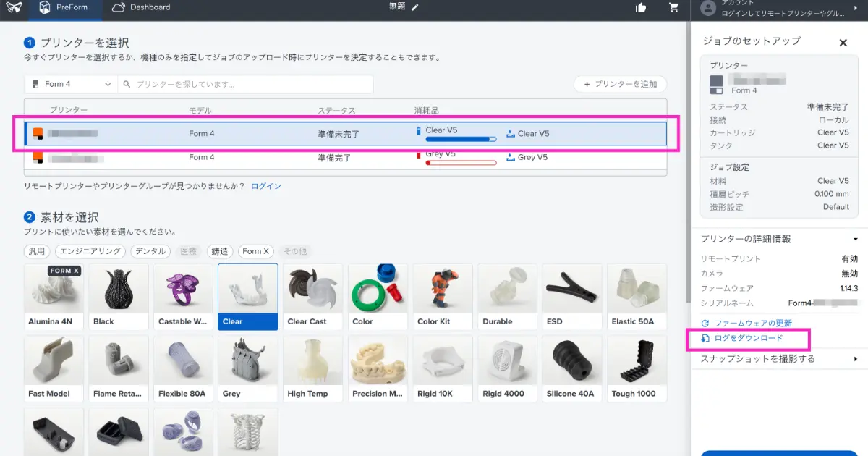Choose the Flexible 80A material
This screenshot has height=456, width=868.
(184, 369)
